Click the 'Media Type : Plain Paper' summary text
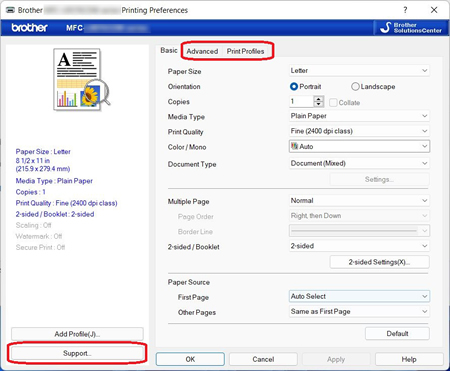This screenshot has height=371, width=450. (54, 181)
